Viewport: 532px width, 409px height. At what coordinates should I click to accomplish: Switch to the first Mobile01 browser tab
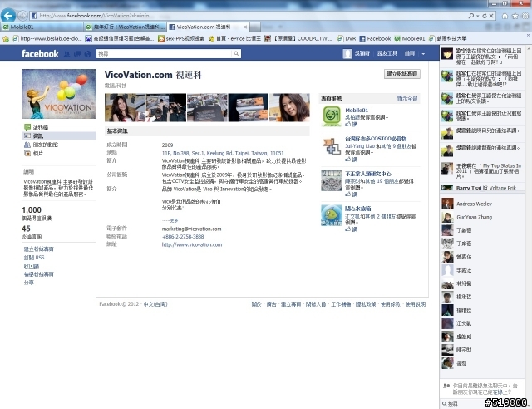pyautogui.click(x=42, y=27)
